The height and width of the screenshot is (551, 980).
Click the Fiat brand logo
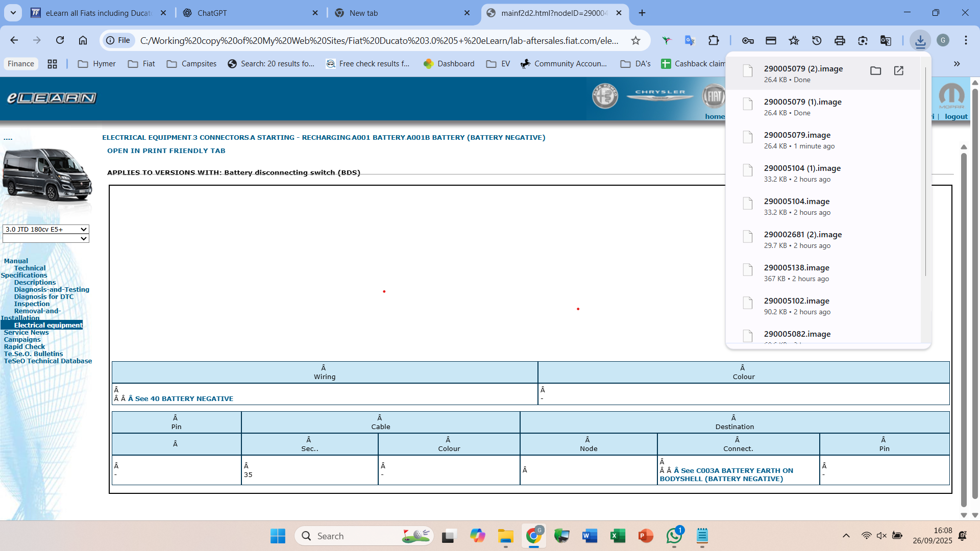click(x=714, y=96)
